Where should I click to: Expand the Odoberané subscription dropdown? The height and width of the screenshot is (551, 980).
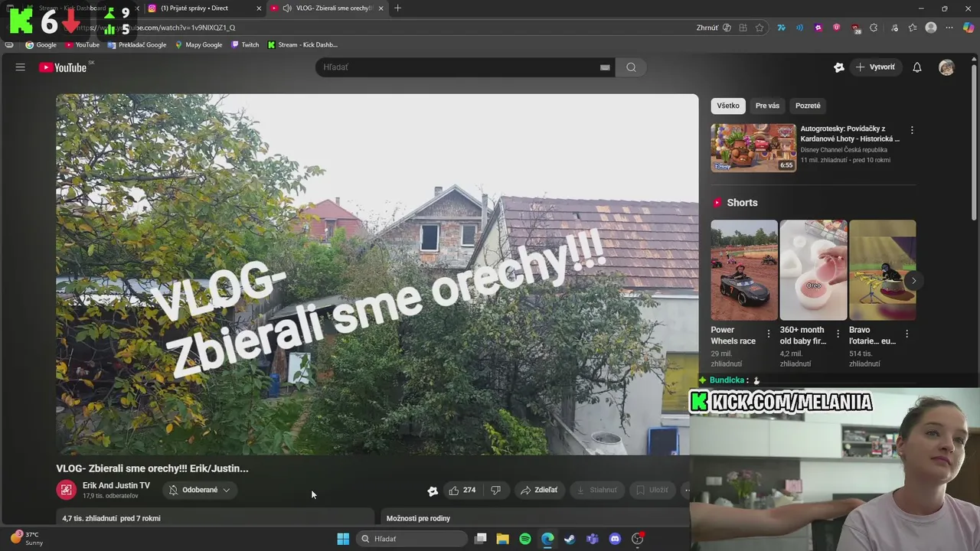pyautogui.click(x=199, y=490)
